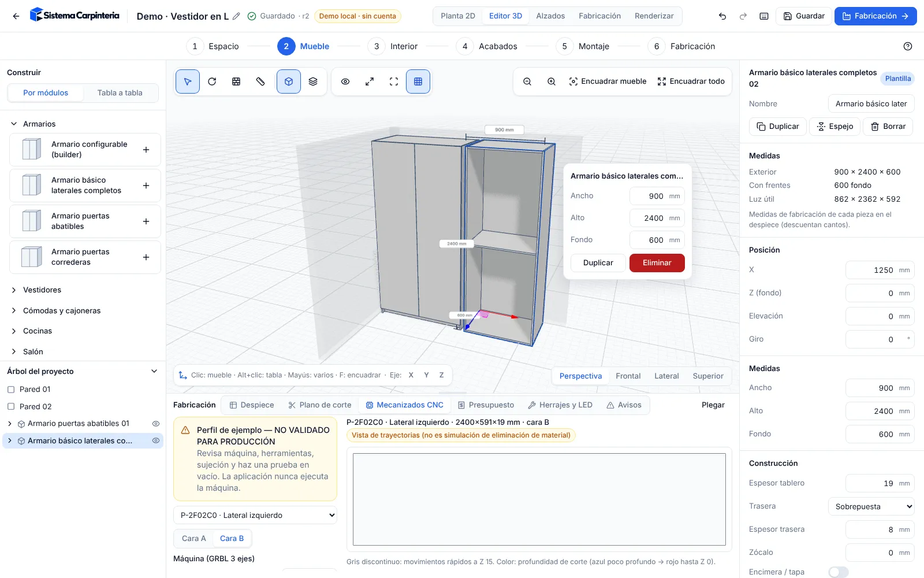Click the zoom out magnifier
This screenshot has width=924, height=578.
(527, 81)
